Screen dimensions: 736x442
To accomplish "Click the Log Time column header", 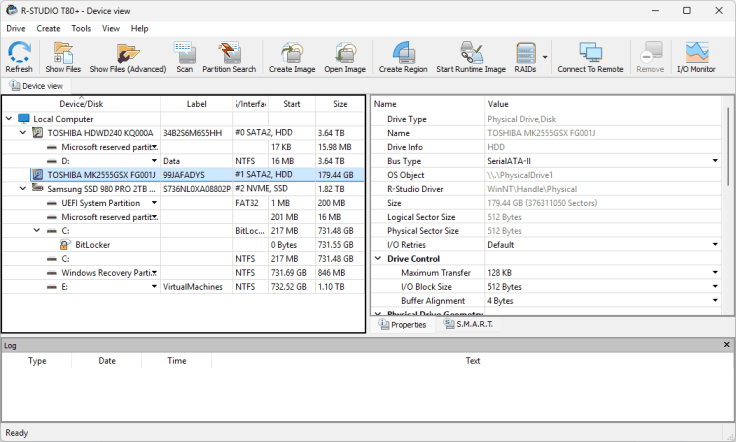I will 176,361.
